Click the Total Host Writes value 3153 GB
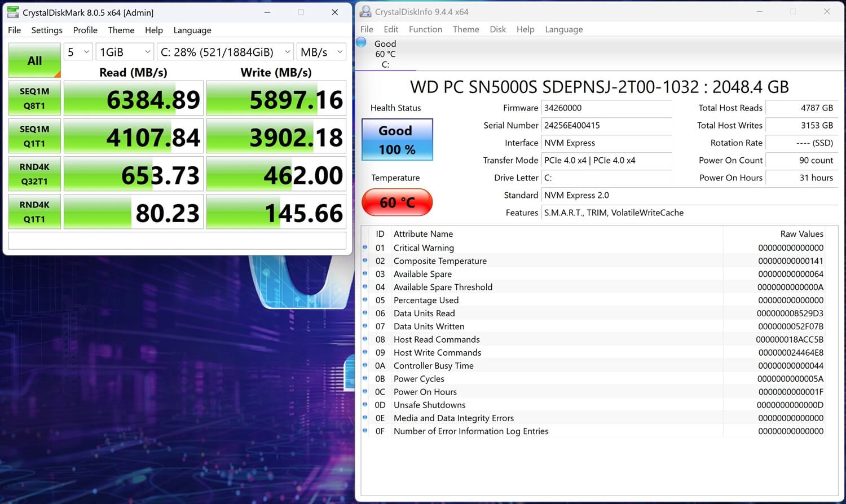The height and width of the screenshot is (504, 846). (801, 125)
